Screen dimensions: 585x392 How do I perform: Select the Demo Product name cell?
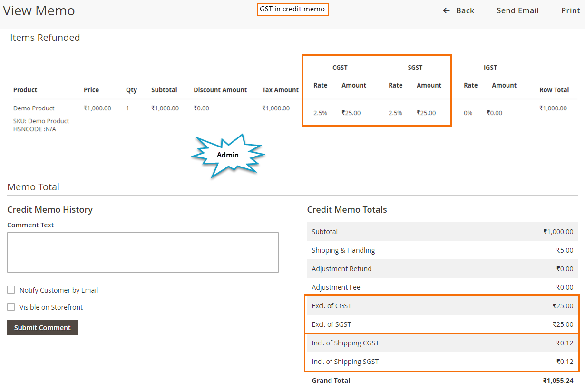34,108
